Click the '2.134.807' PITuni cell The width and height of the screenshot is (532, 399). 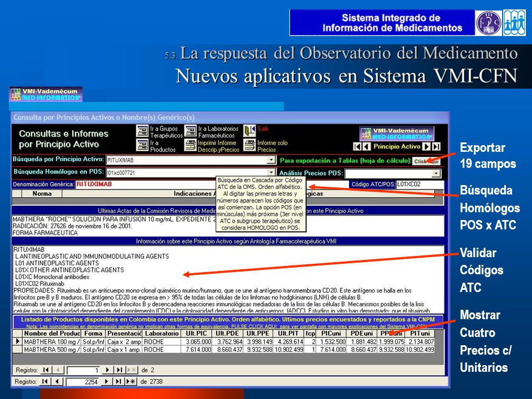tap(420, 342)
